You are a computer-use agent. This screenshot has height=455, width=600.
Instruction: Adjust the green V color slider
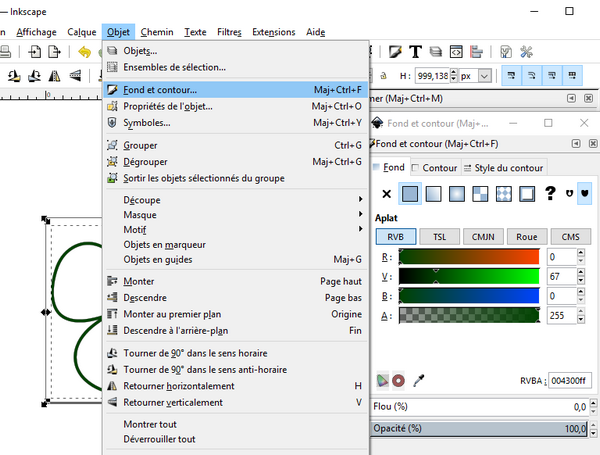(469, 277)
